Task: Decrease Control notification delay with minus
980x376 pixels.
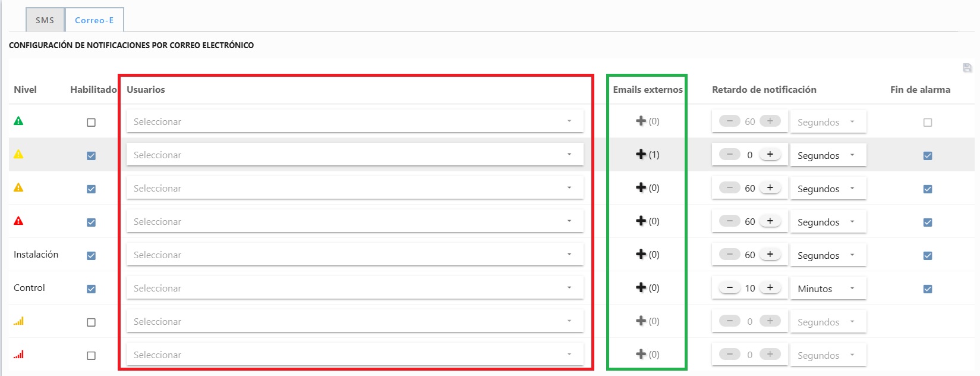Action: click(730, 288)
